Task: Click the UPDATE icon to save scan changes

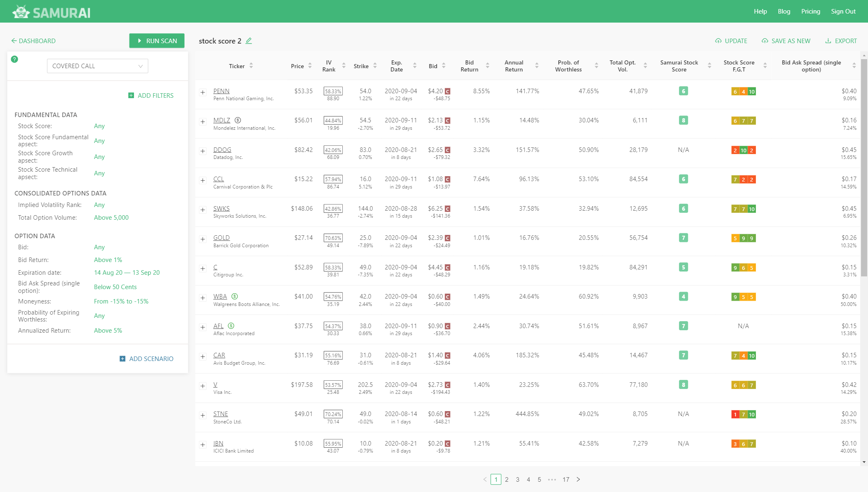Action: coord(719,41)
